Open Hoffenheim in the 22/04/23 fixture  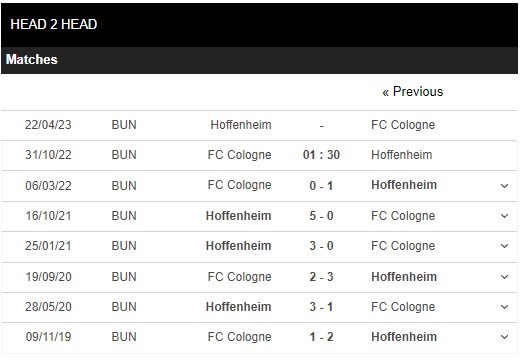tap(241, 125)
